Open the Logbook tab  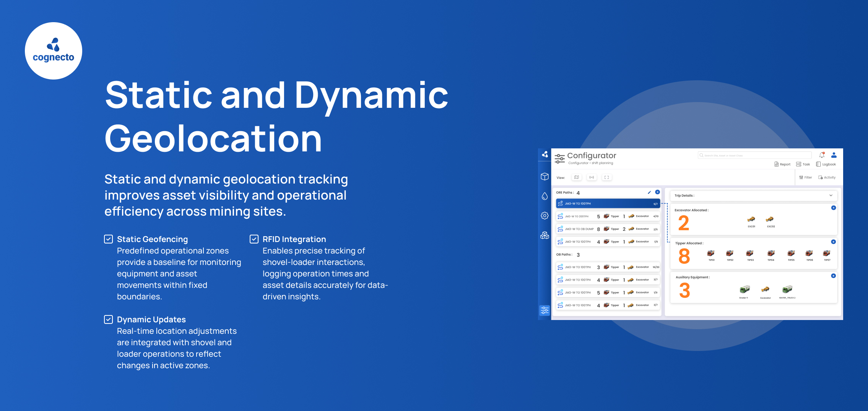click(x=826, y=164)
